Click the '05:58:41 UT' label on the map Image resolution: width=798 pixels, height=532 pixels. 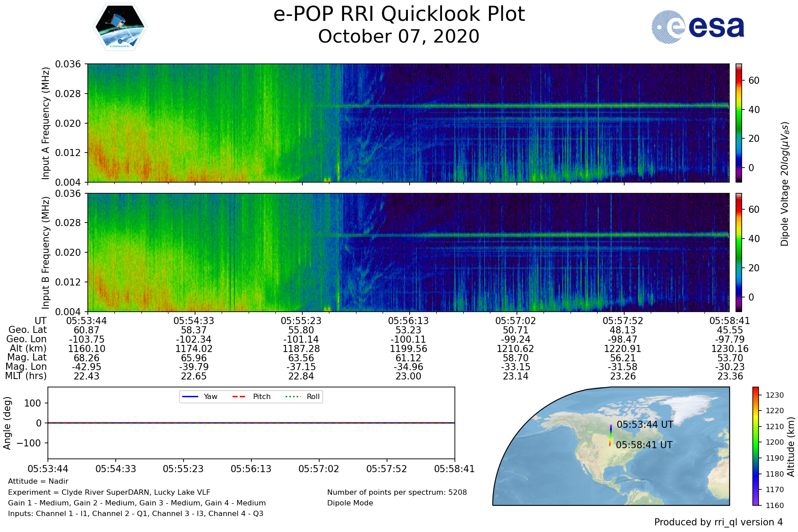pos(644,445)
